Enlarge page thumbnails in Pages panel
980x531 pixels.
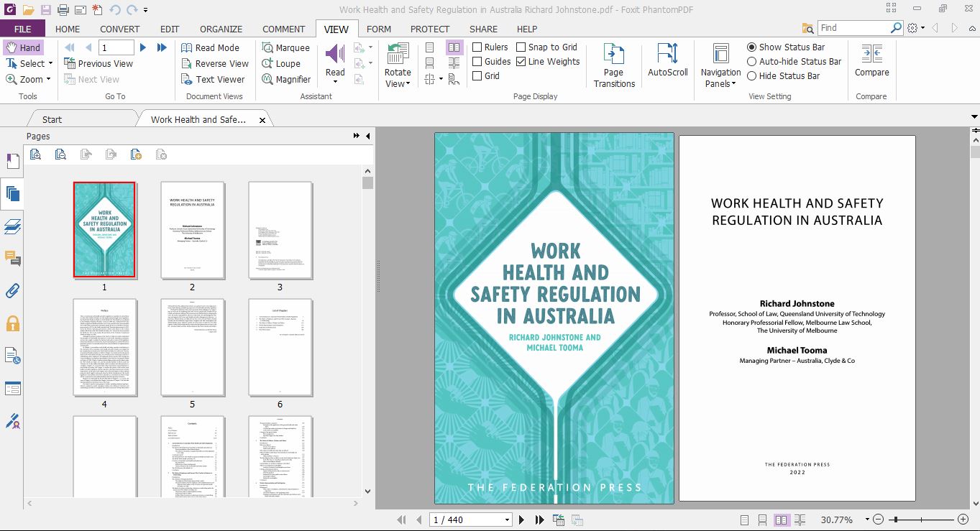point(36,154)
